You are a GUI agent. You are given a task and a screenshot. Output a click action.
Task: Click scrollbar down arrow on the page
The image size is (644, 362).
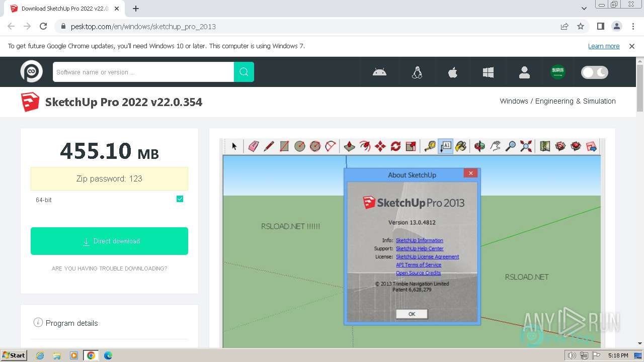click(640, 343)
